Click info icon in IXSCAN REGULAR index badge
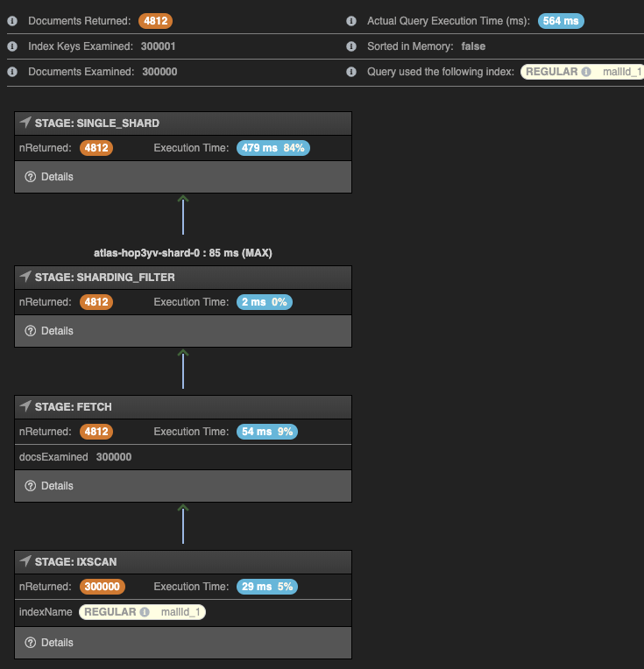Screen dimensions: 644x669 tap(145, 612)
